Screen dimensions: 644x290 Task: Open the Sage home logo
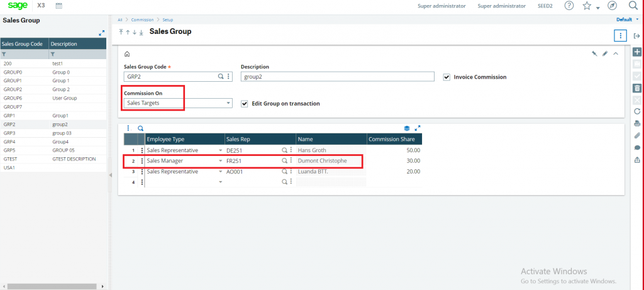[x=18, y=5]
